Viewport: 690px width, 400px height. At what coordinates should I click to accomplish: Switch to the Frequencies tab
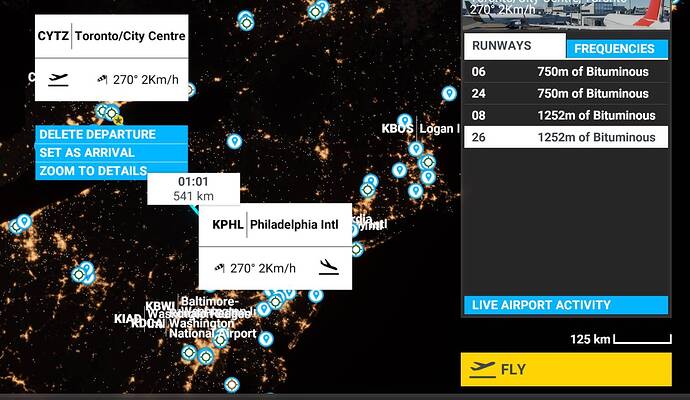click(617, 48)
